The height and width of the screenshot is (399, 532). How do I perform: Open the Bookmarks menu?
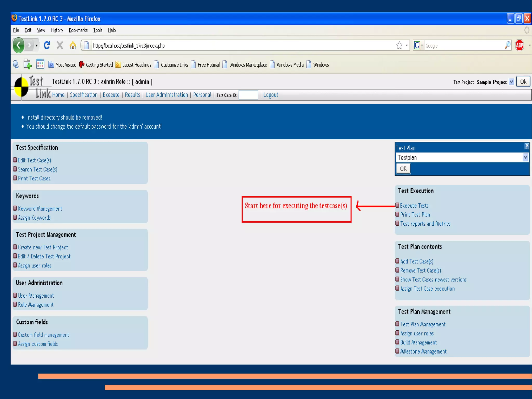78,30
